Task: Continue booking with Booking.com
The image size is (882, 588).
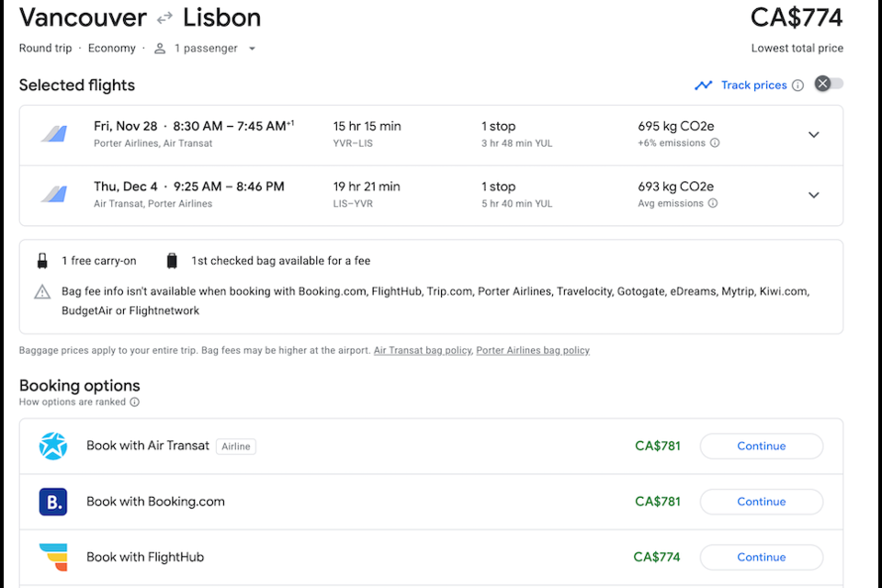Action: coord(761,502)
